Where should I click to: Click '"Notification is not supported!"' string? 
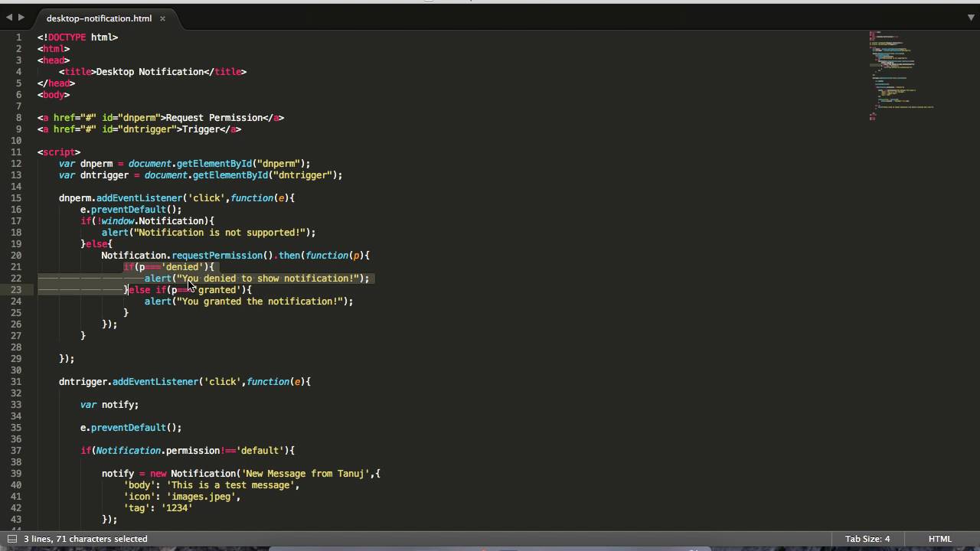point(219,233)
